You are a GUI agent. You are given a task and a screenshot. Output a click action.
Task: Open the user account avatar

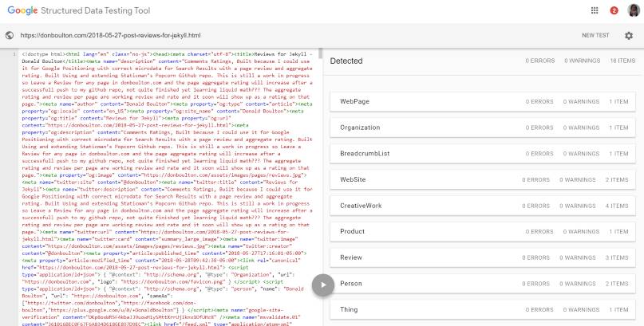(634, 10)
